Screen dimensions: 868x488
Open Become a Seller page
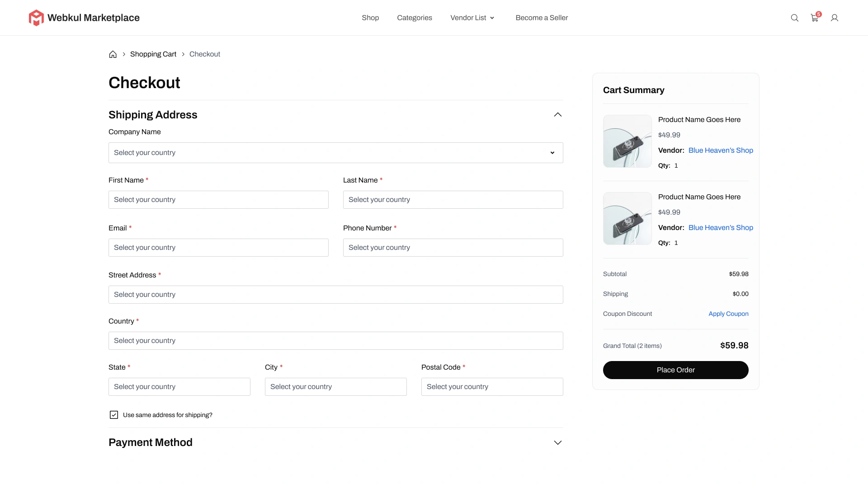click(x=542, y=18)
